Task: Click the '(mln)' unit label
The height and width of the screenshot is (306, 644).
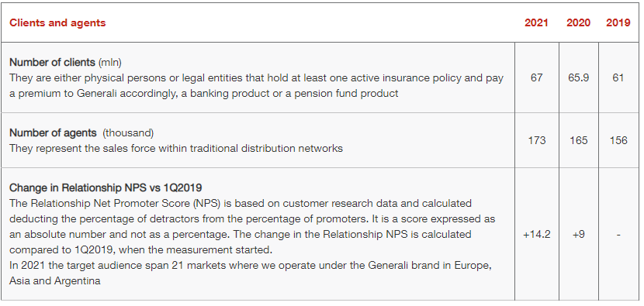Action: coord(109,62)
